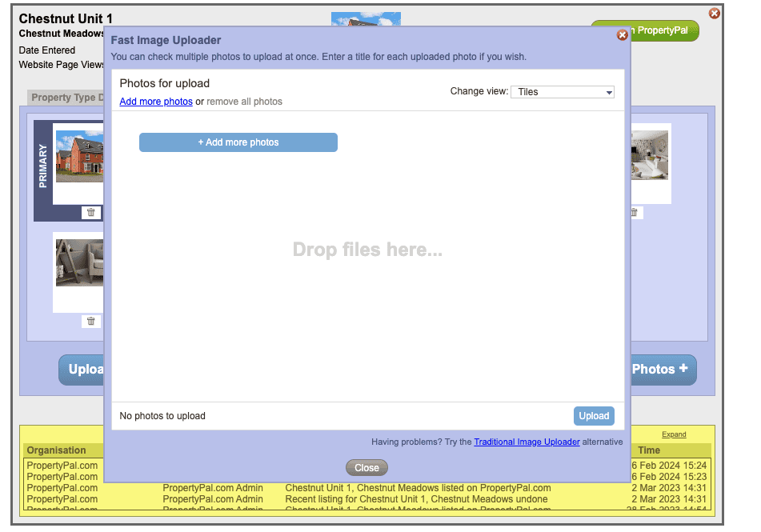Click the Photos + button in the background panel

(x=663, y=370)
